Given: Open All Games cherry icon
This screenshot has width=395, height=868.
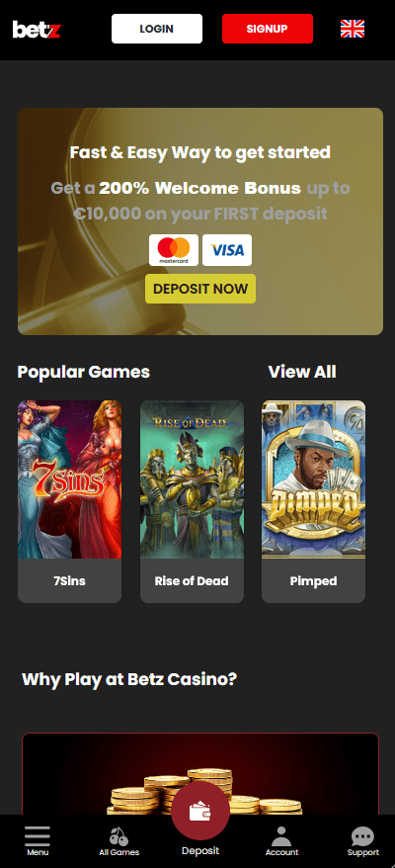Looking at the screenshot, I should 118,836.
